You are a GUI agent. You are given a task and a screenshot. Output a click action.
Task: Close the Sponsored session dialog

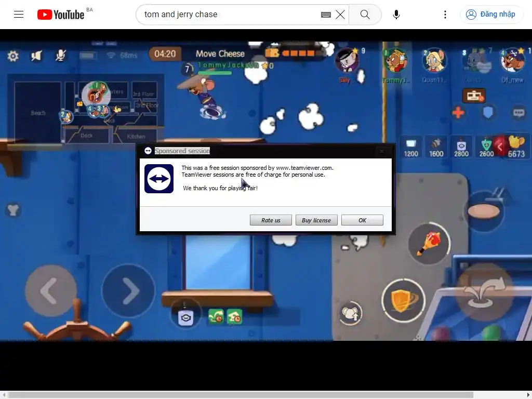pos(382,151)
